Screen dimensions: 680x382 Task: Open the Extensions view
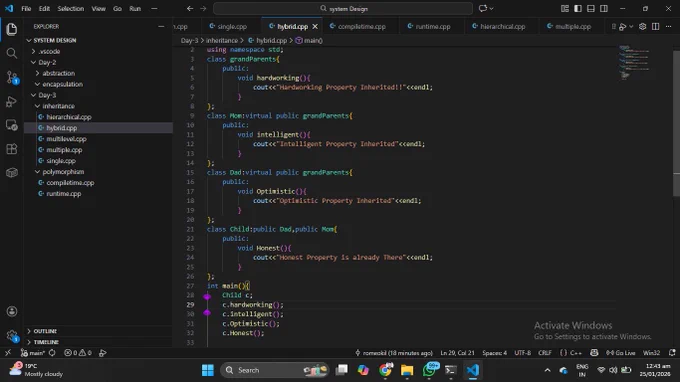point(12,149)
